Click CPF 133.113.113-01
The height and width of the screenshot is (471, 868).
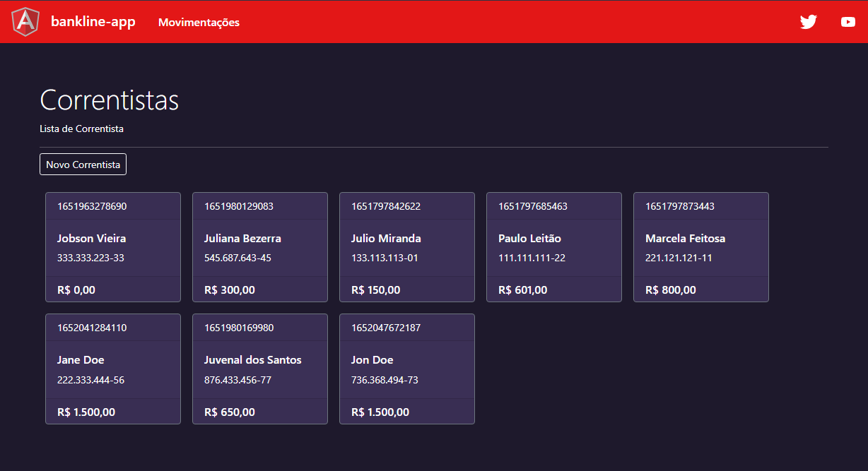385,258
